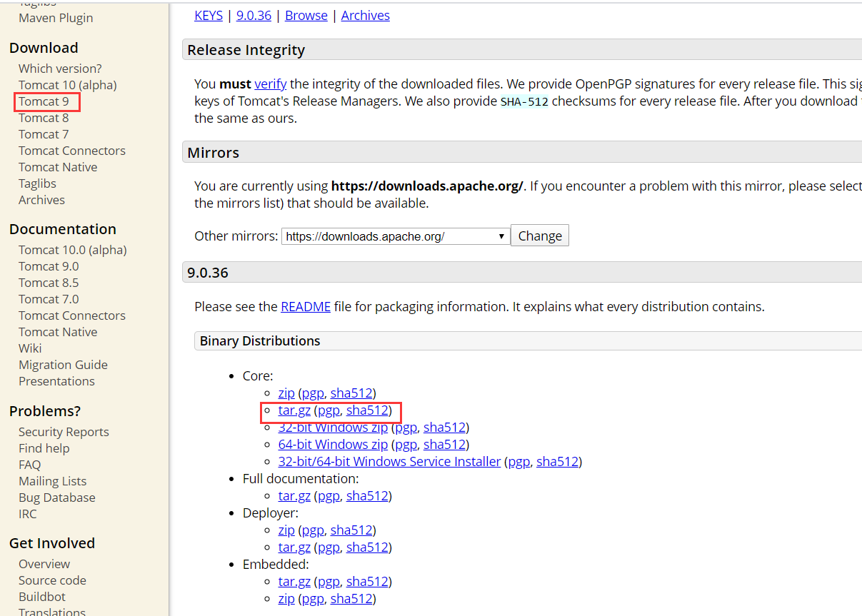Open the Bug Database link
Image resolution: width=862 pixels, height=616 pixels.
click(x=57, y=498)
